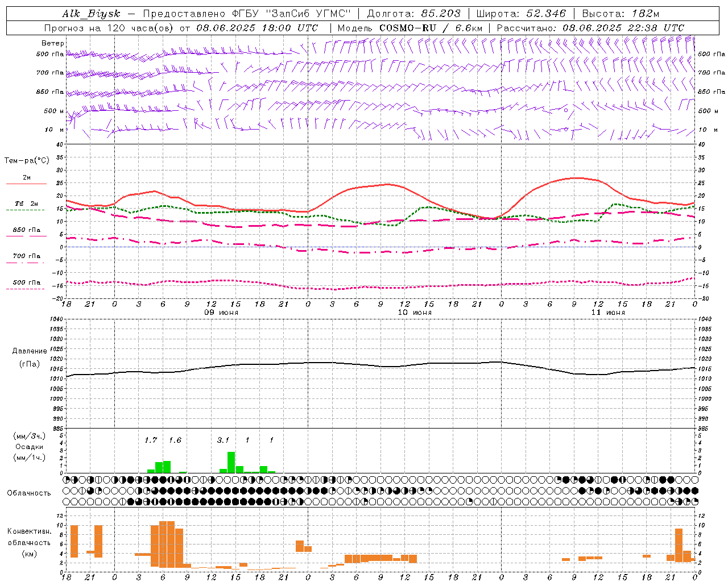Click the 1.6 precipitation total value
Screen dimensions: 728x582
click(x=175, y=440)
